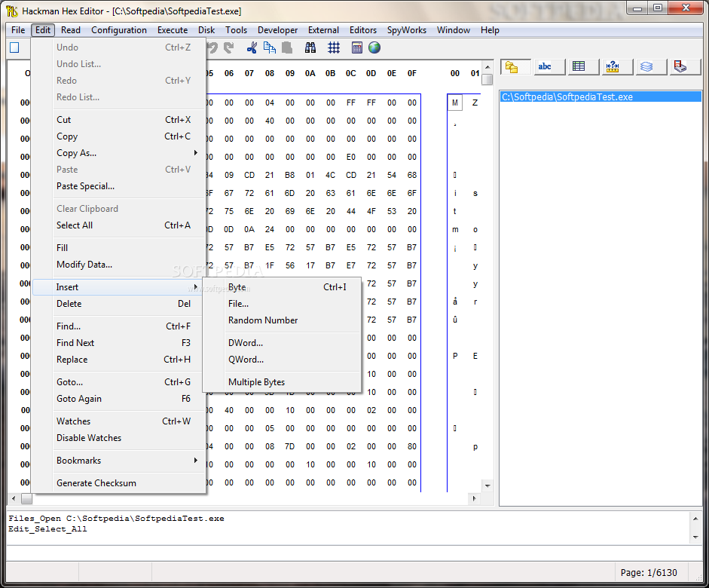Open the Disk menu

click(x=206, y=30)
